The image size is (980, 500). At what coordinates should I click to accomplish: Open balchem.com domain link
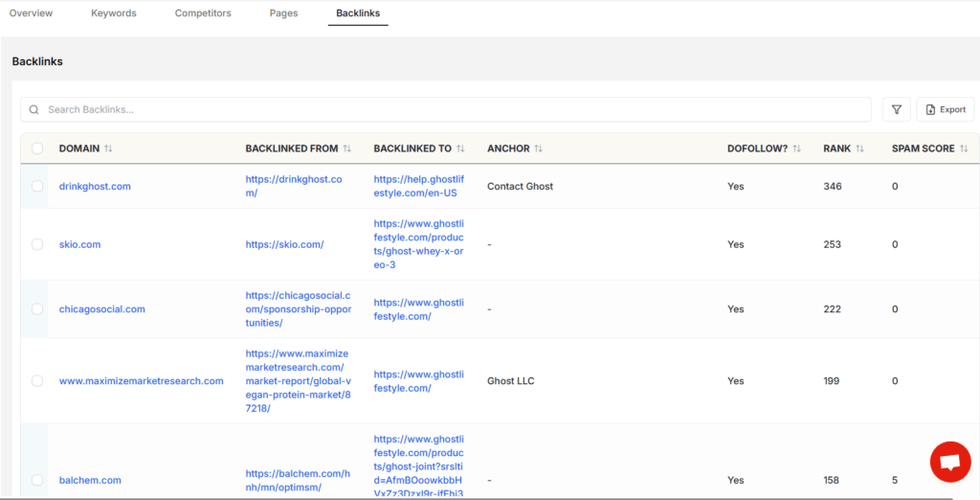click(90, 481)
